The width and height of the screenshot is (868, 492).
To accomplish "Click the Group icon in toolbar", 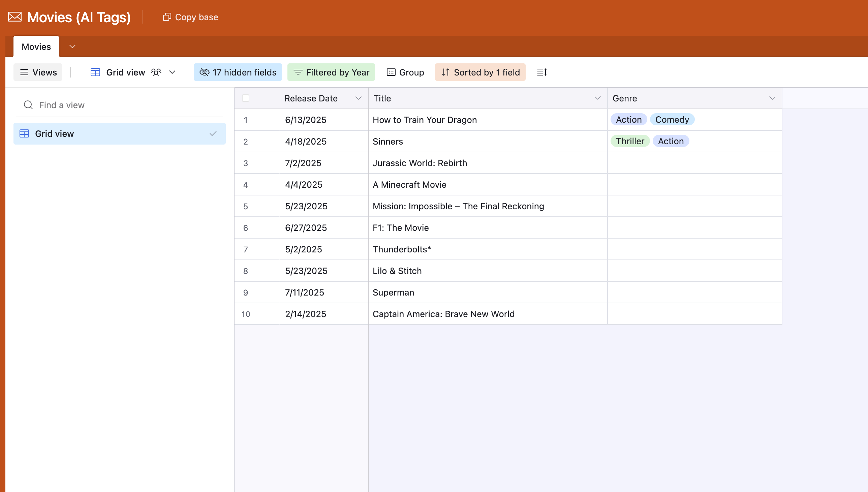I will 391,72.
